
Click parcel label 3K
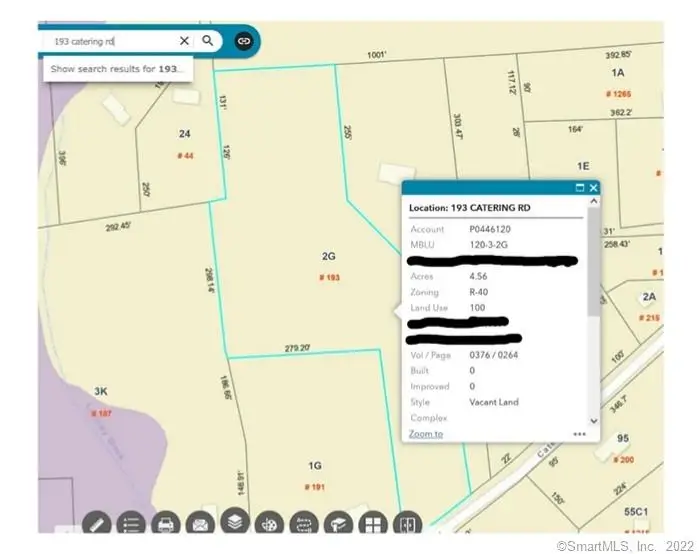tap(101, 391)
